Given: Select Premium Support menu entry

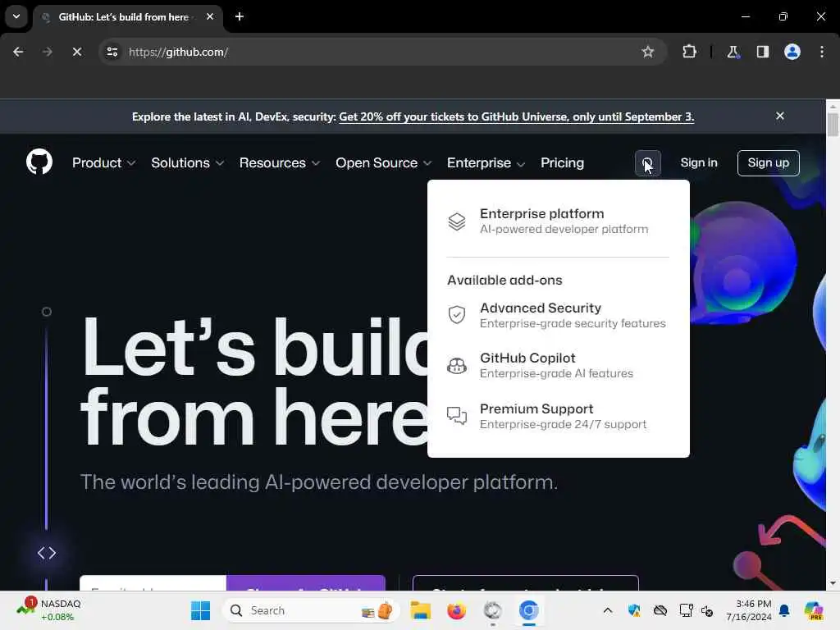Looking at the screenshot, I should 558,416.
